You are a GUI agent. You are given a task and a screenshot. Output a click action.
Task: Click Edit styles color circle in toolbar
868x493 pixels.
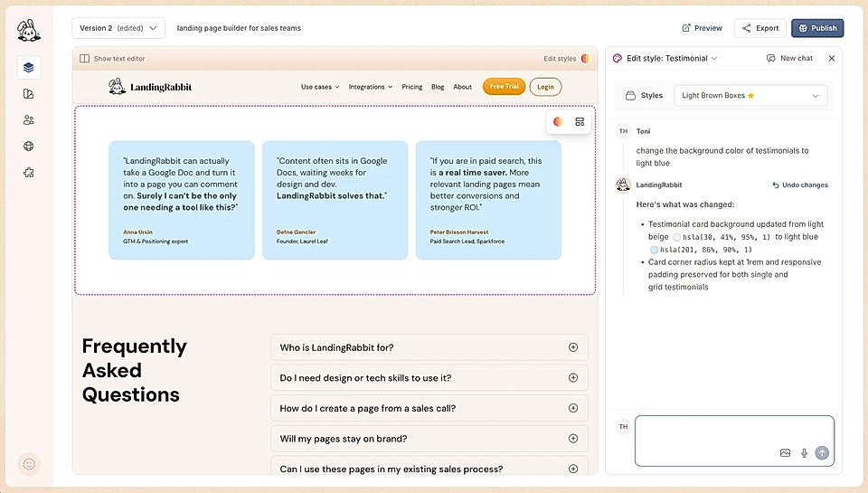tap(586, 59)
